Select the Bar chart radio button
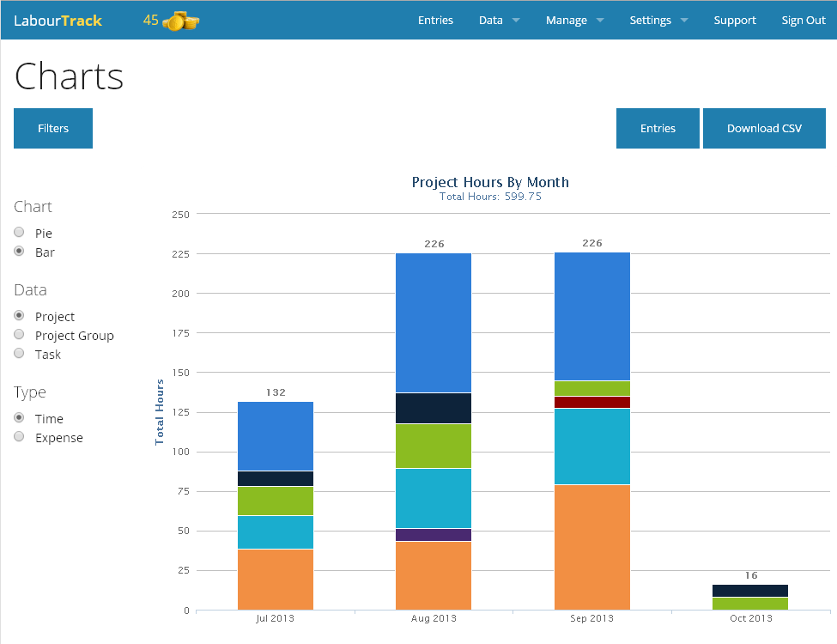The image size is (837, 644). point(19,252)
